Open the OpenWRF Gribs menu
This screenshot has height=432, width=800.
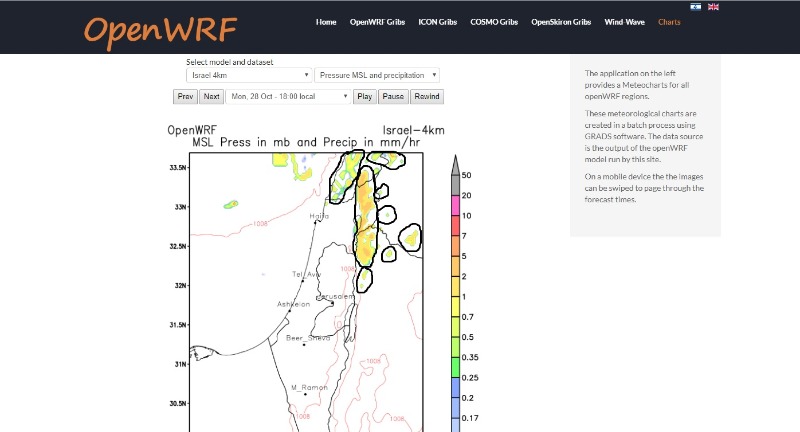tap(378, 22)
